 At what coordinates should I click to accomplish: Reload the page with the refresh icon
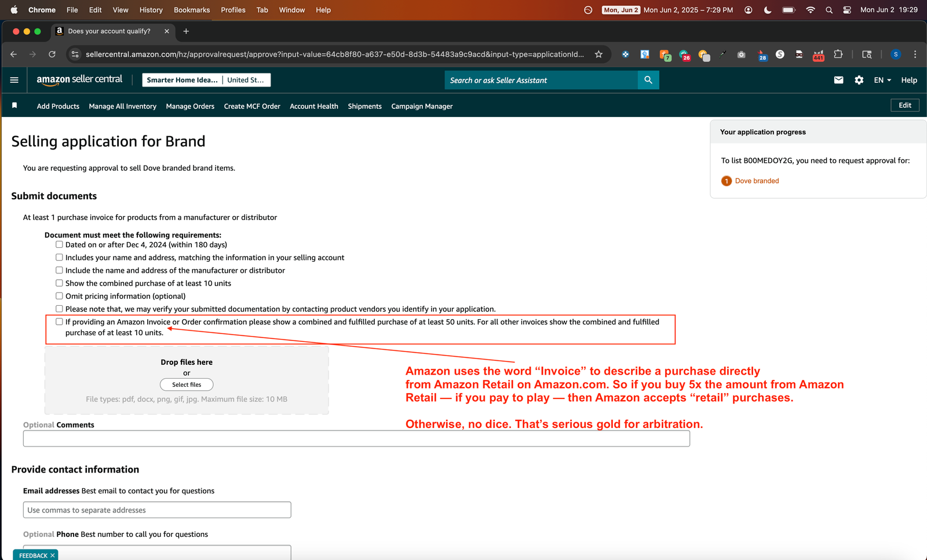pos(52,54)
